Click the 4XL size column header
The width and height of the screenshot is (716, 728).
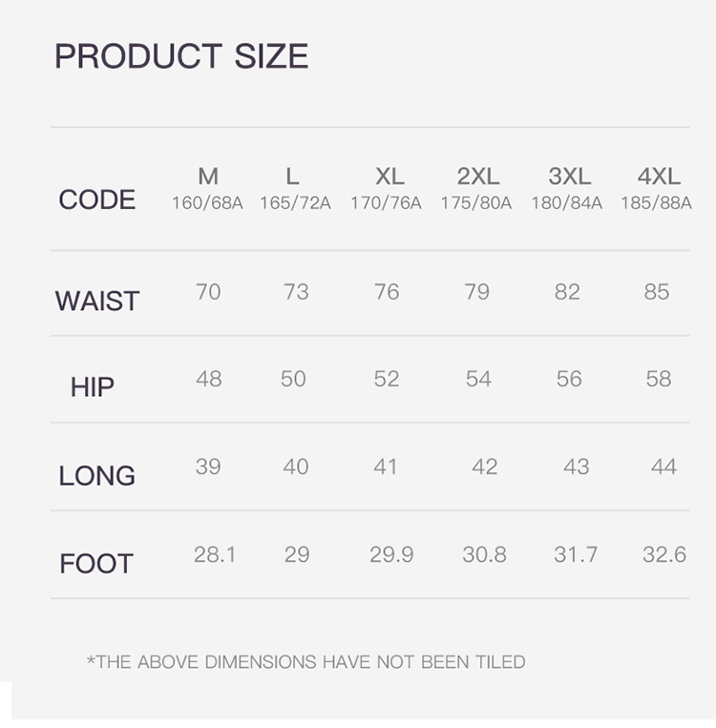pyautogui.click(x=659, y=177)
